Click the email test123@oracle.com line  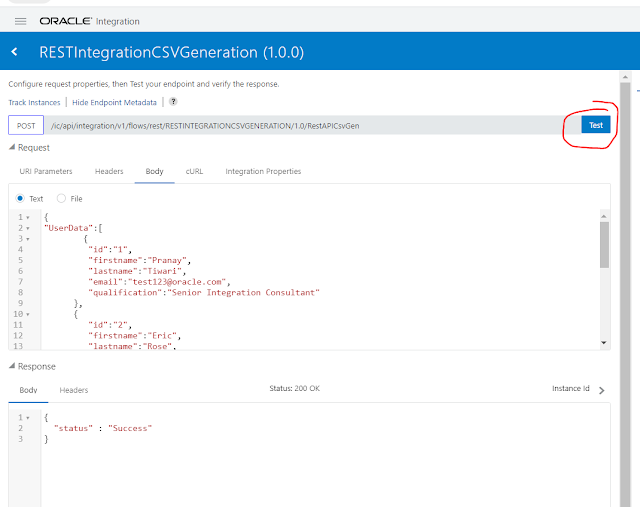point(159,282)
